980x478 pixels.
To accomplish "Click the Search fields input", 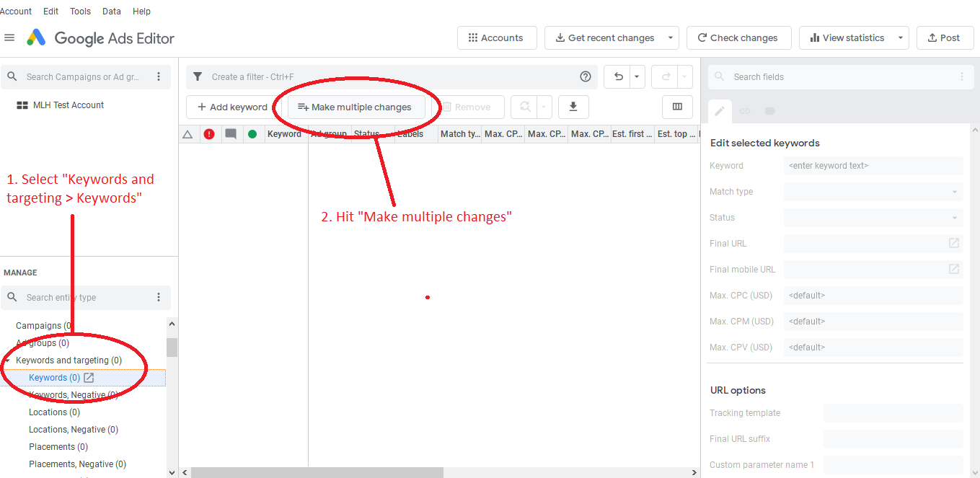I will click(841, 77).
